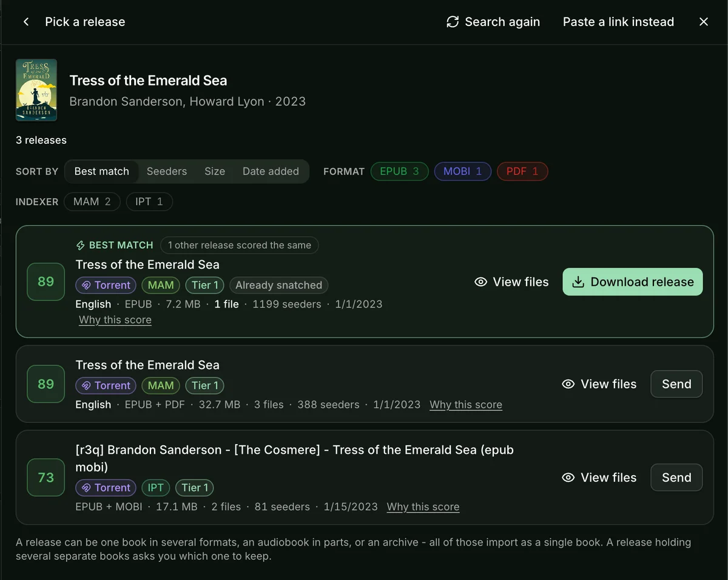Click Torrent tag on the 7.2 MB release
728x580 pixels.
point(106,285)
